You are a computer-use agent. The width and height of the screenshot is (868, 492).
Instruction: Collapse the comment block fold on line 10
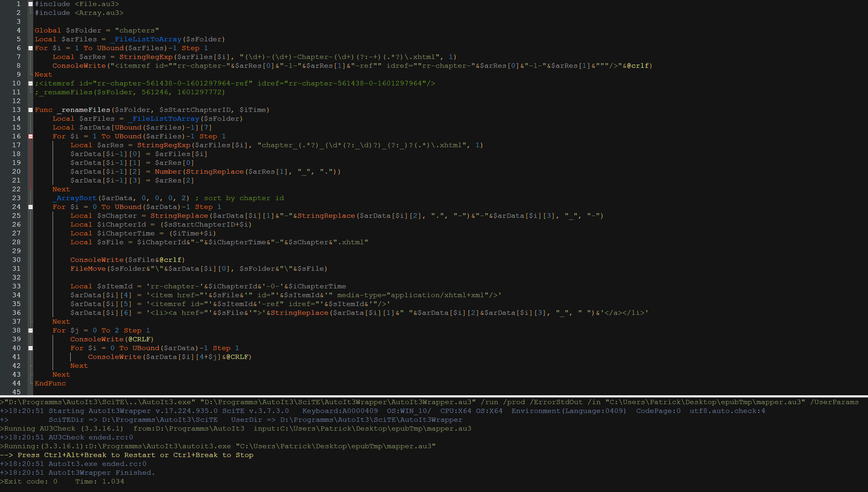pyautogui.click(x=31, y=83)
